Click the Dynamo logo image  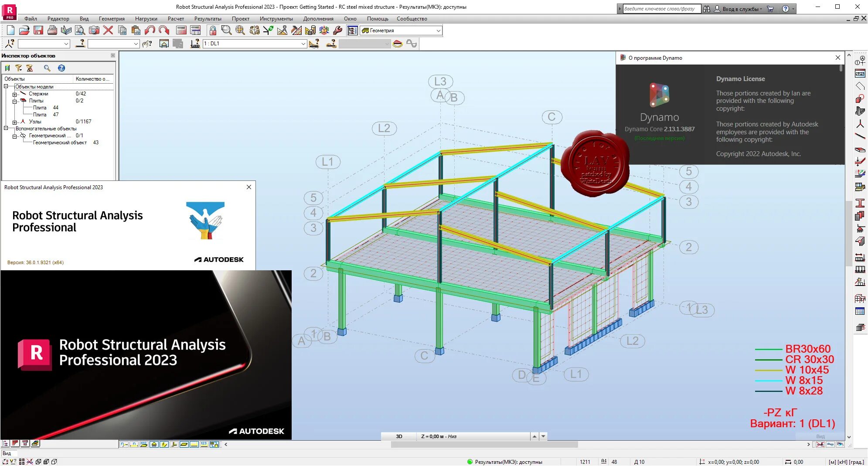coord(659,95)
